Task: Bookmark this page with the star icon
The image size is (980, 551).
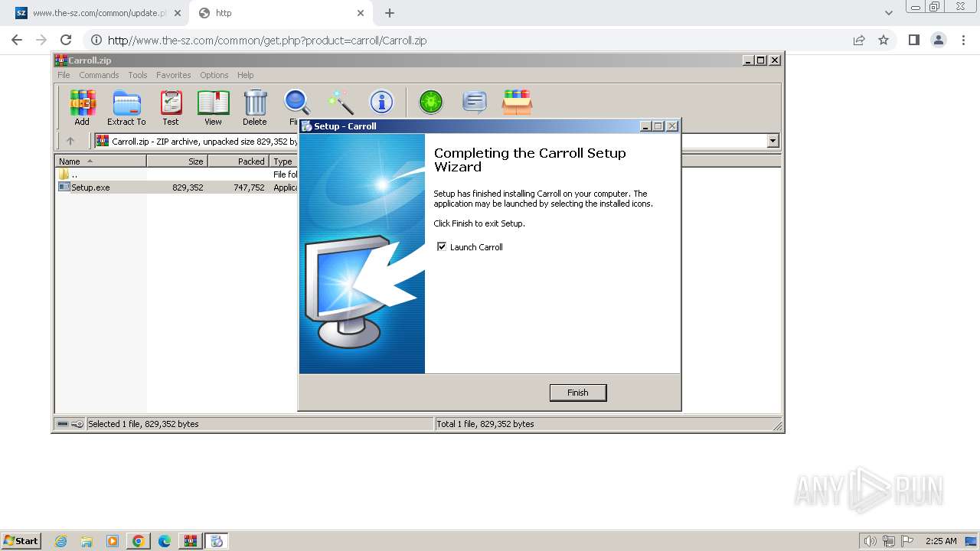Action: click(884, 40)
